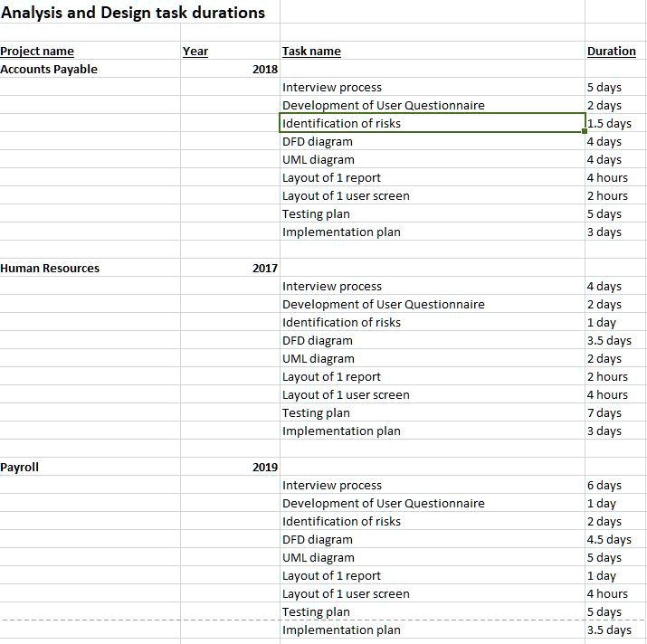The height and width of the screenshot is (644, 647).
Task: Click the '6 days' Interview process duration
Action: [604, 486]
